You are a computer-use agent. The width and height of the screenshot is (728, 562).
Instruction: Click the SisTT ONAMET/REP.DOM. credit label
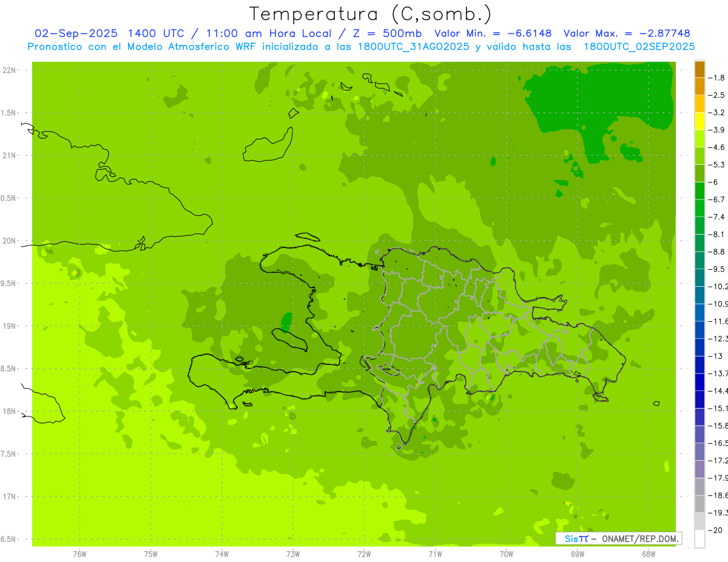[x=619, y=538]
